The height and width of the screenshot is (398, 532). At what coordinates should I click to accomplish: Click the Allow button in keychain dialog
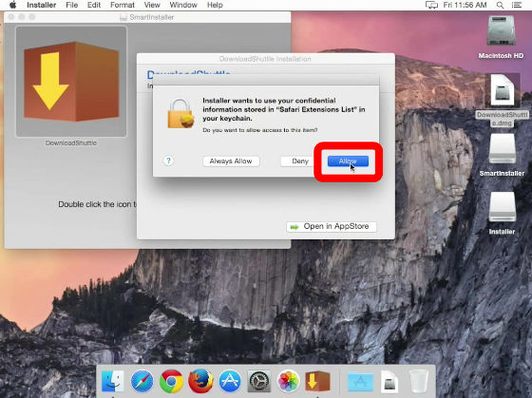[x=348, y=161]
